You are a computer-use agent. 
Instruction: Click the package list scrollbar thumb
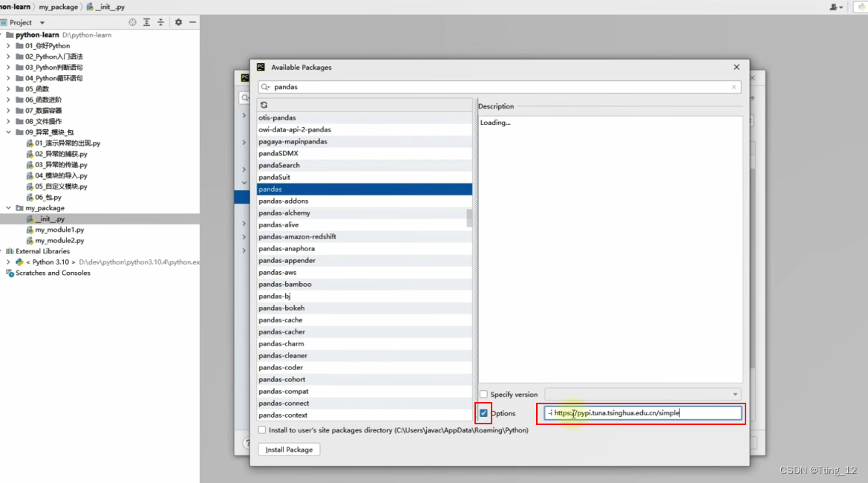pyautogui.click(x=469, y=218)
